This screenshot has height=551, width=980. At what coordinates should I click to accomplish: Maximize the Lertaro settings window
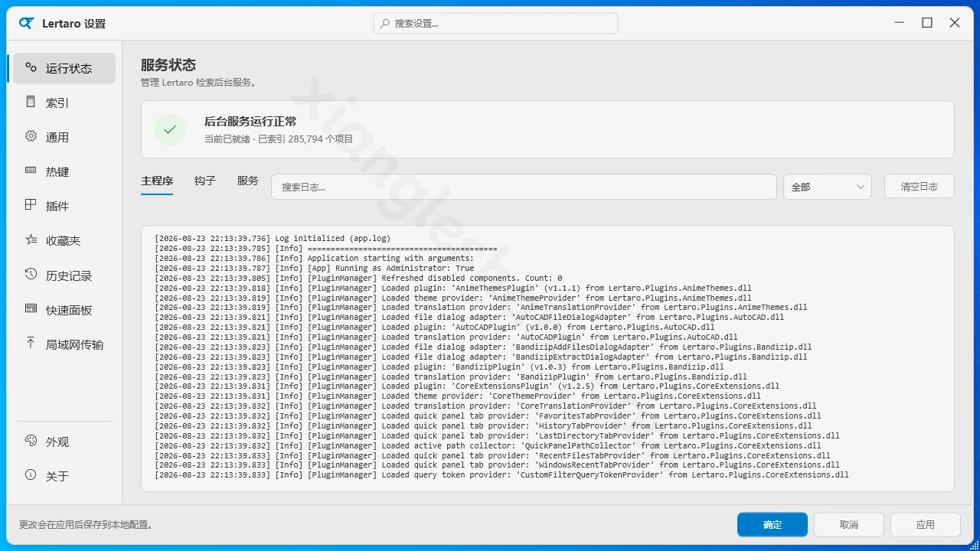[927, 23]
